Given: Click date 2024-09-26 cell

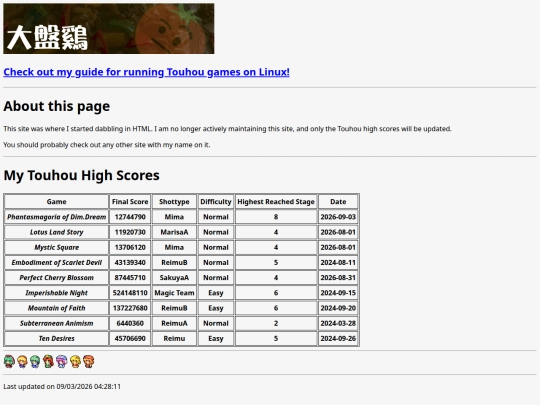Looking at the screenshot, I should point(338,338).
